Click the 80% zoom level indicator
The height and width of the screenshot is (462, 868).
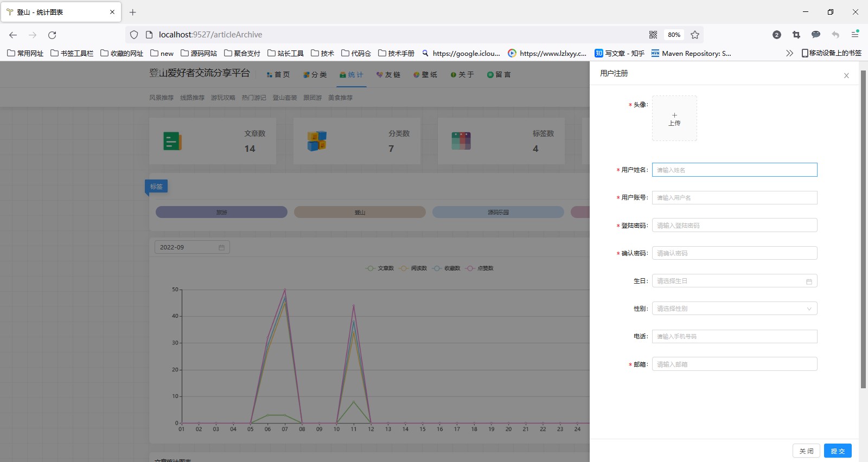click(x=674, y=35)
